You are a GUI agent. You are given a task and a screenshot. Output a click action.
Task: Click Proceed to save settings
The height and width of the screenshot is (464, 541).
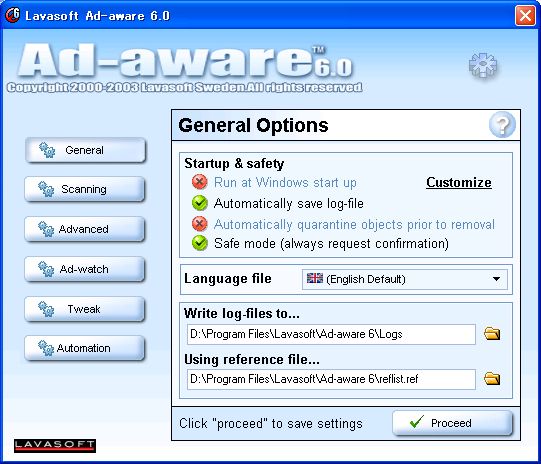click(452, 423)
